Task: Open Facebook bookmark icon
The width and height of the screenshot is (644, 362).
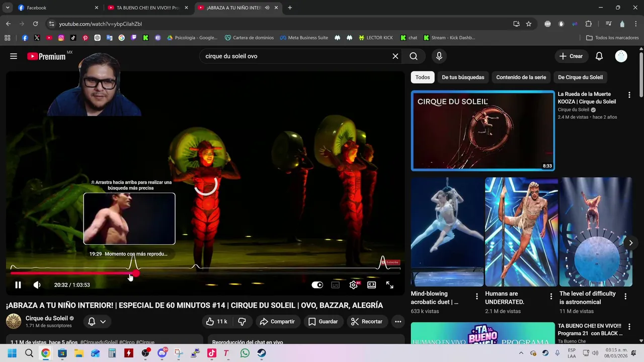Action: point(25,38)
